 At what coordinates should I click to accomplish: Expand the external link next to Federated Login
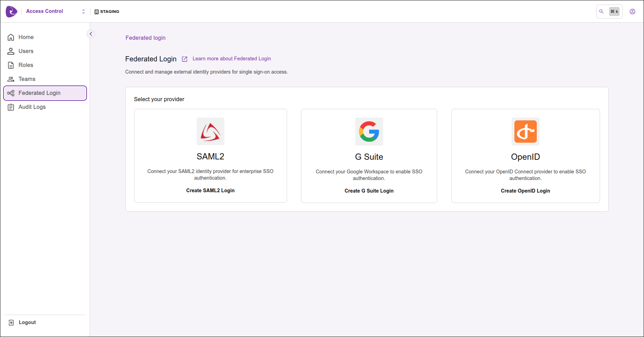click(x=184, y=59)
